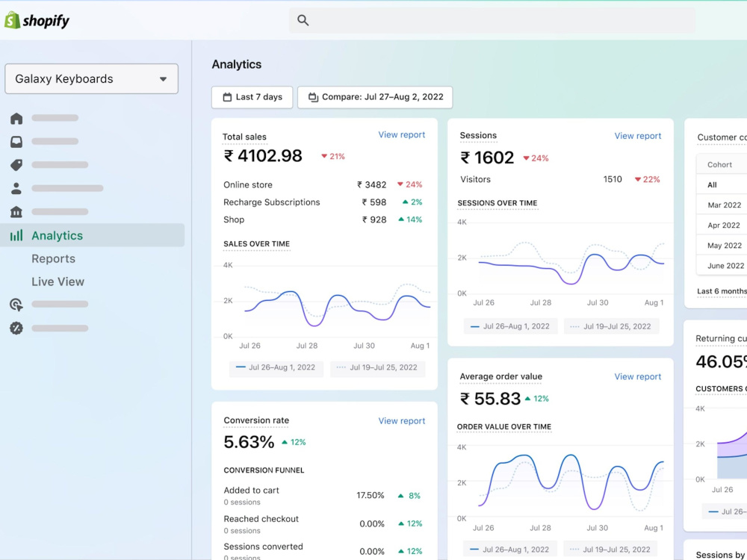This screenshot has width=747, height=560.
Task: Click the Recharge Subscriptions row
Action: pyautogui.click(x=323, y=202)
